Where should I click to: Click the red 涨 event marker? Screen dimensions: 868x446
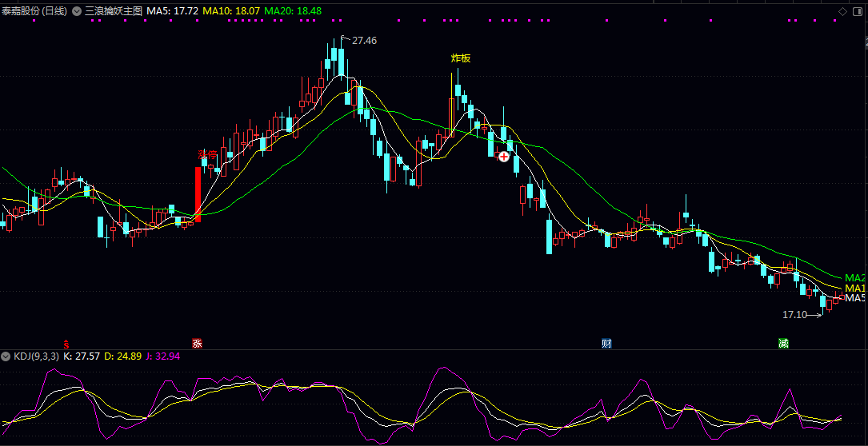pyautogui.click(x=197, y=344)
